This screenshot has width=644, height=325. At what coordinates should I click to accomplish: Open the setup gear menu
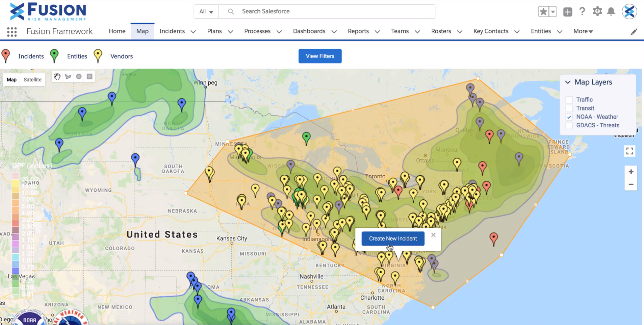(597, 11)
